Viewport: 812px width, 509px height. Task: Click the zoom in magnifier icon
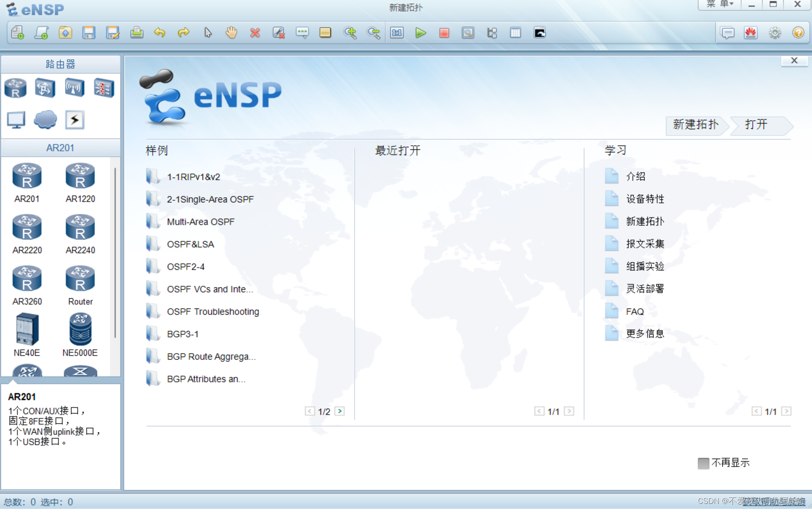click(350, 33)
